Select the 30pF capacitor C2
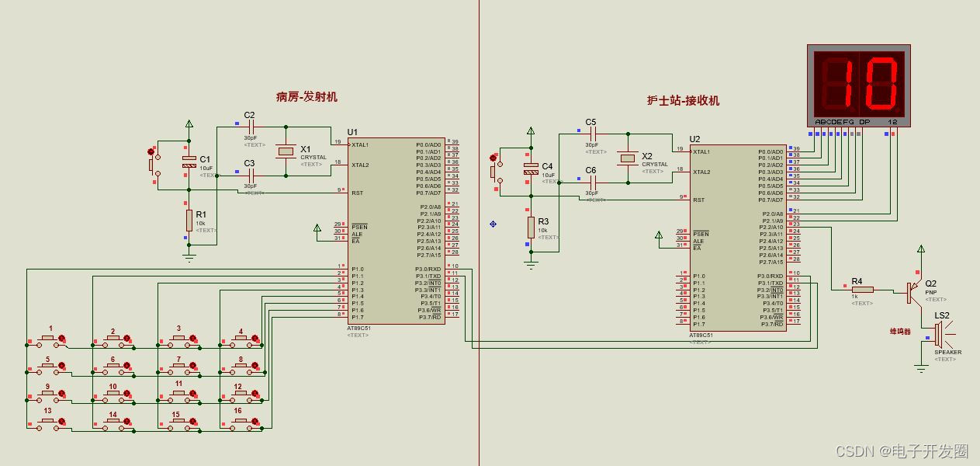This screenshot has height=466, width=980. pos(250,128)
